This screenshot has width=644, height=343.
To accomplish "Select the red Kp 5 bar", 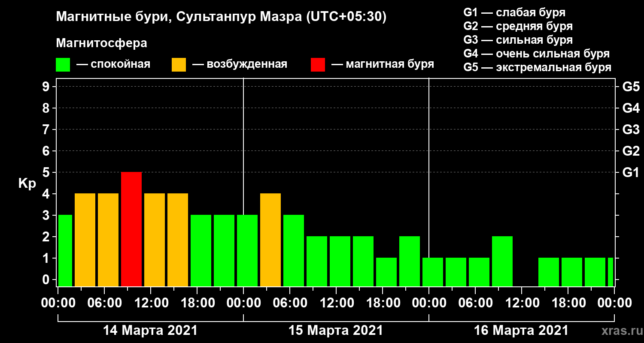I will (131, 229).
